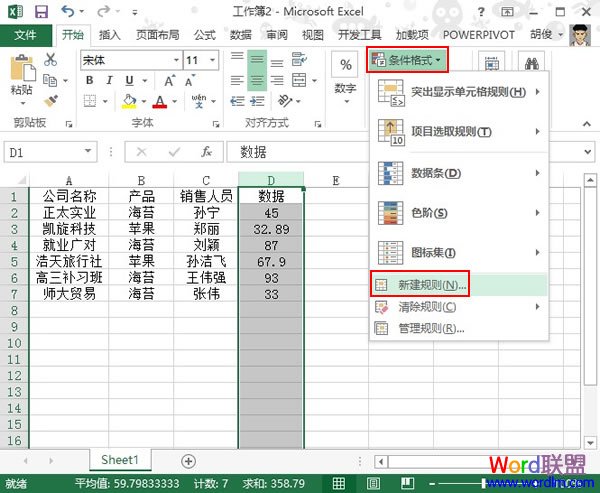Click the Save icon in quick access toolbar
Viewport: 600px width, 493px height.
coord(41,11)
